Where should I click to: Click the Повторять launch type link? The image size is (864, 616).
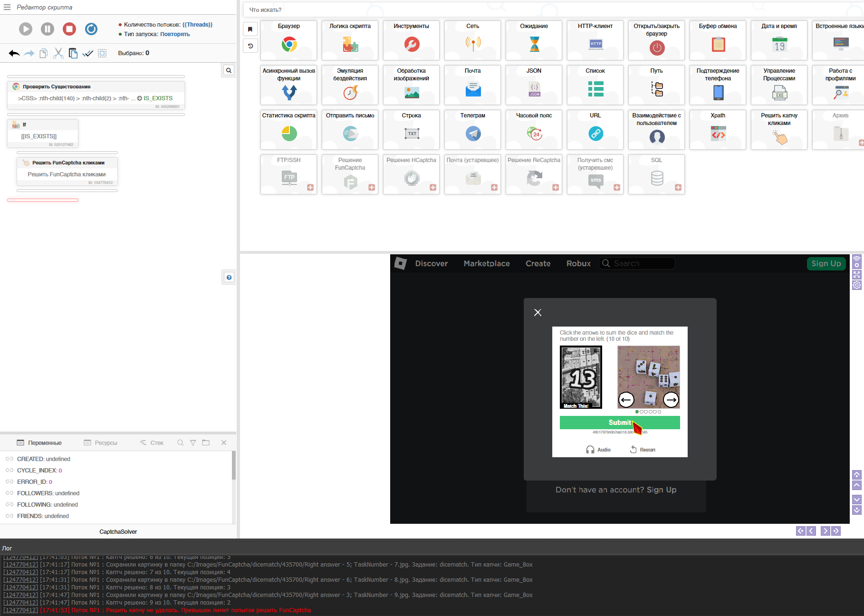coord(175,34)
